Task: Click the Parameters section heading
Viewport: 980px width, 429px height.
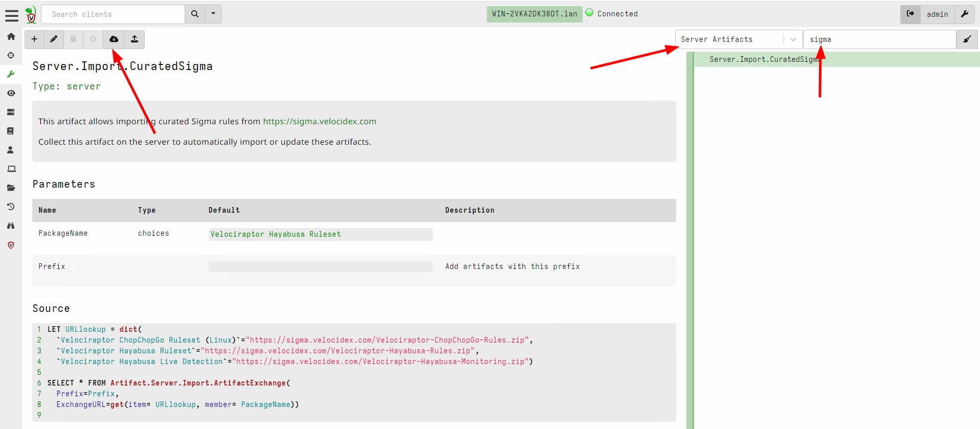Action: (x=64, y=184)
